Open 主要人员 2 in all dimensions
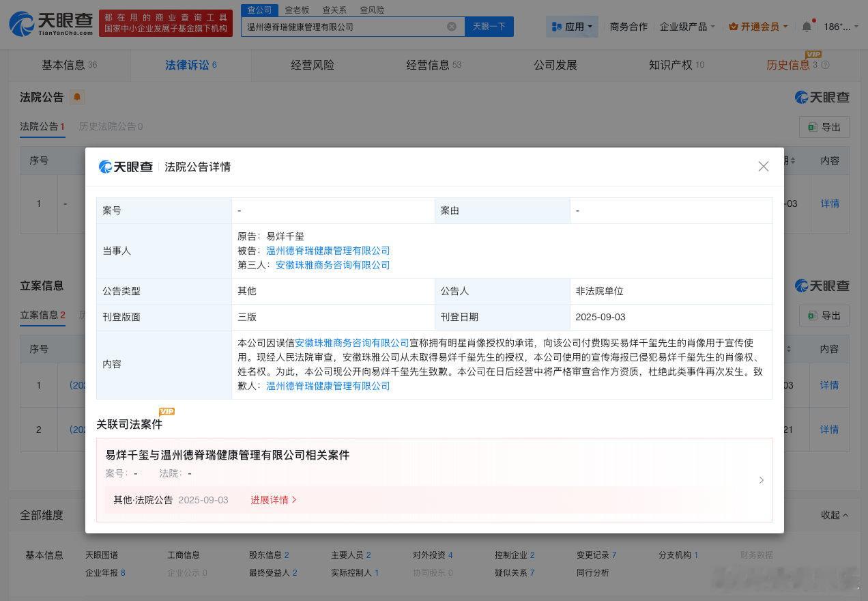 tap(351, 555)
